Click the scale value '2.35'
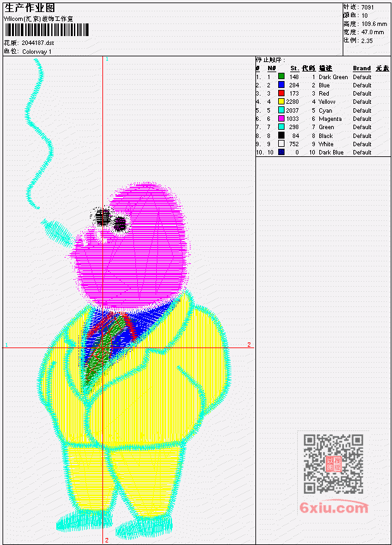 pos(367,41)
